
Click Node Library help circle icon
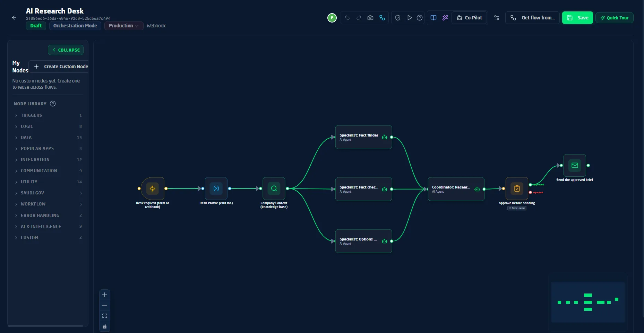click(53, 104)
